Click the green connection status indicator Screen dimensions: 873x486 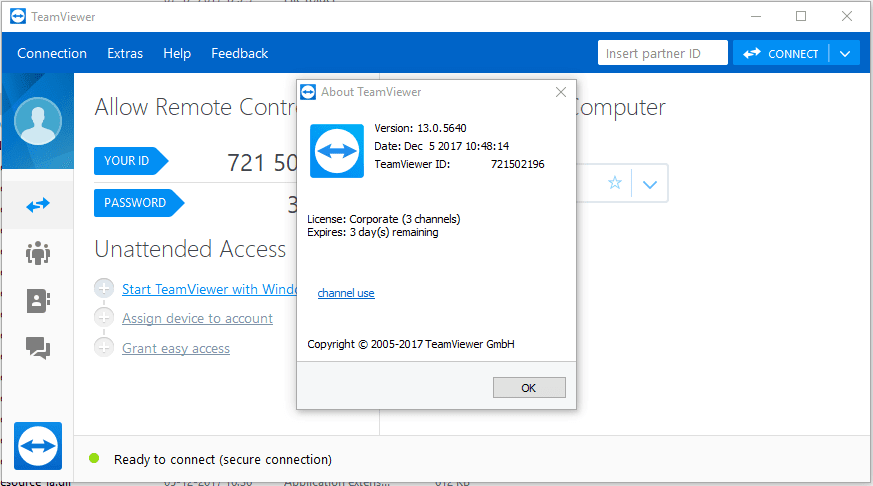pyautogui.click(x=94, y=458)
